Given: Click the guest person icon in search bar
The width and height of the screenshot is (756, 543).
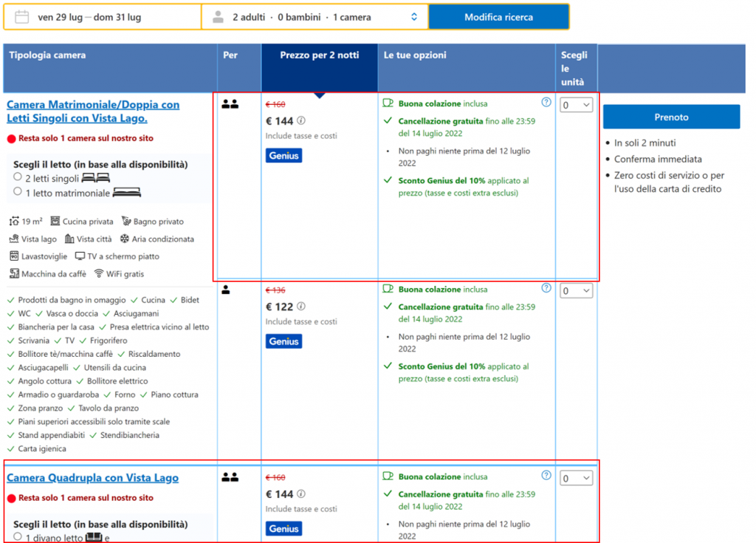Looking at the screenshot, I should [x=218, y=17].
